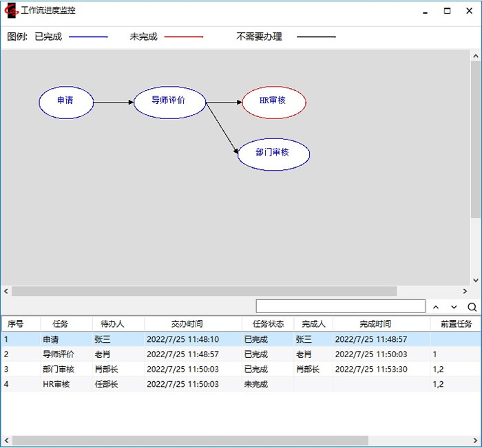Click inside the search text box
Viewport: 482px width, 448px height.
(340, 306)
